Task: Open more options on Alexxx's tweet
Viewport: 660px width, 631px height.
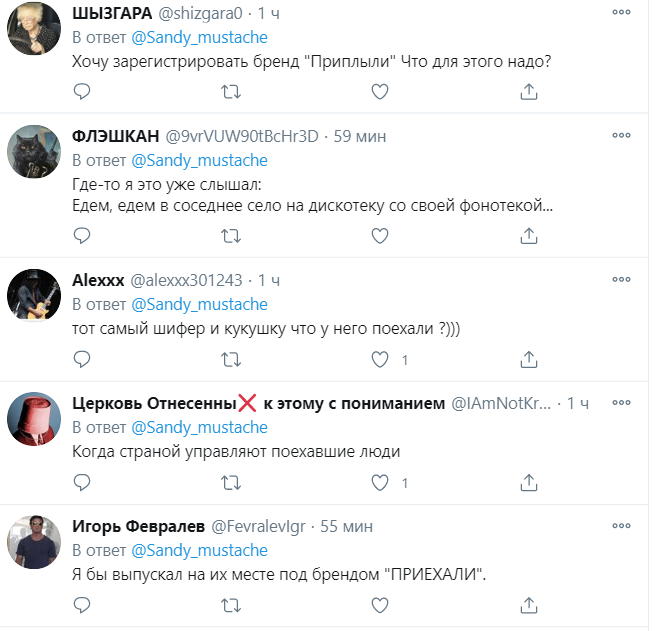Action: point(621,279)
